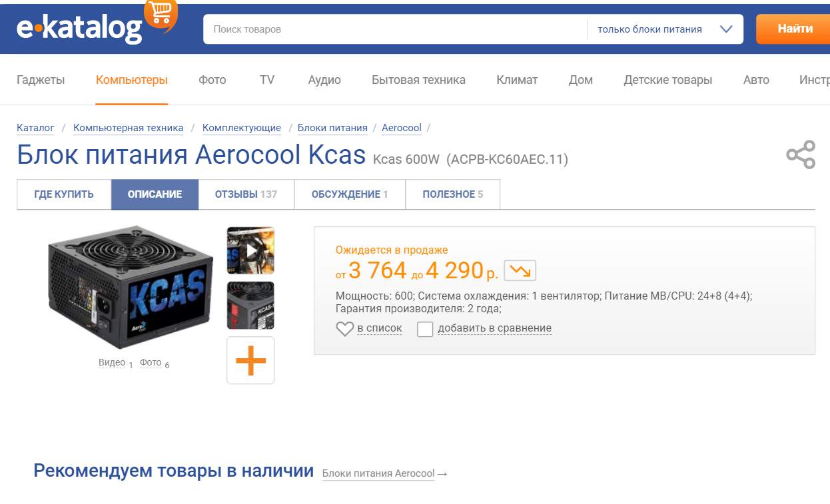Image resolution: width=830 pixels, height=504 pixels.
Task: Click the orange 'Найти' search button
Action: click(794, 29)
